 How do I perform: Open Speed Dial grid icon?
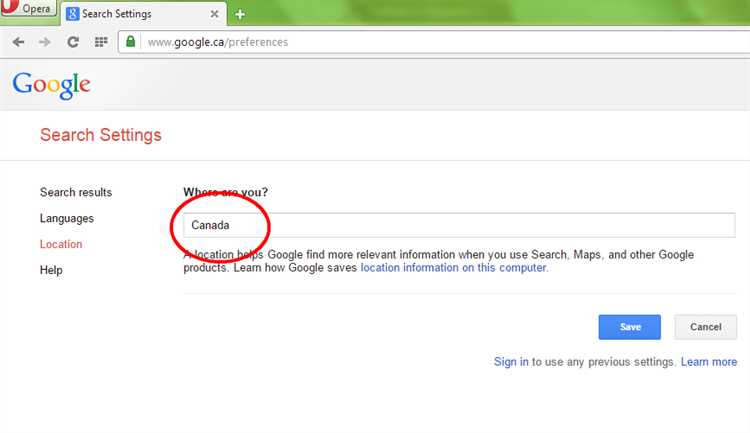pos(100,42)
